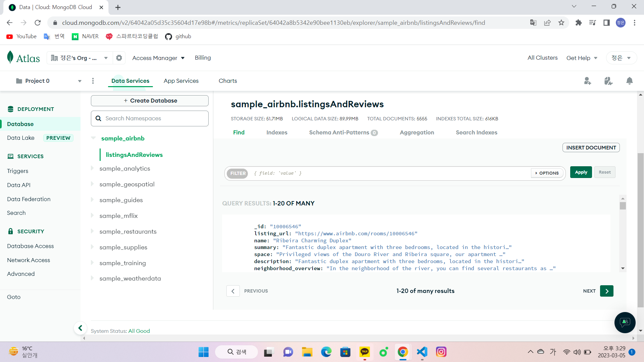
Task: Open the project activity feed icon
Action: 608,81
